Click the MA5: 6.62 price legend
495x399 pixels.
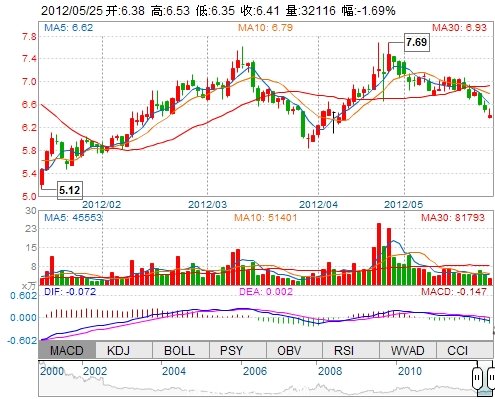pos(68,27)
